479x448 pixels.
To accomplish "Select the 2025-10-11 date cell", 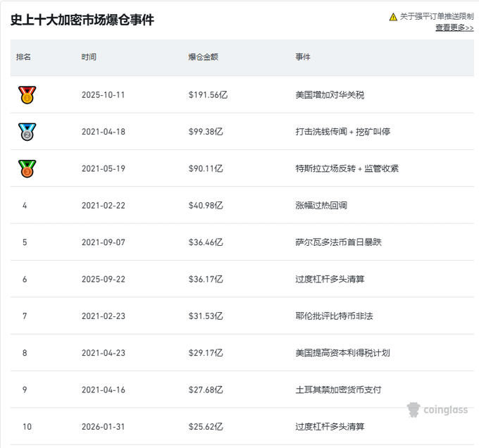I will point(103,95).
